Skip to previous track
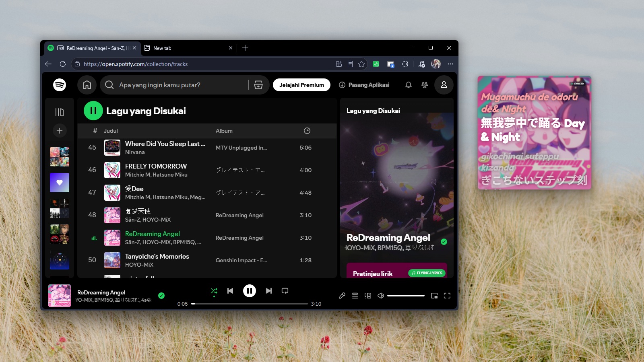 point(230,291)
